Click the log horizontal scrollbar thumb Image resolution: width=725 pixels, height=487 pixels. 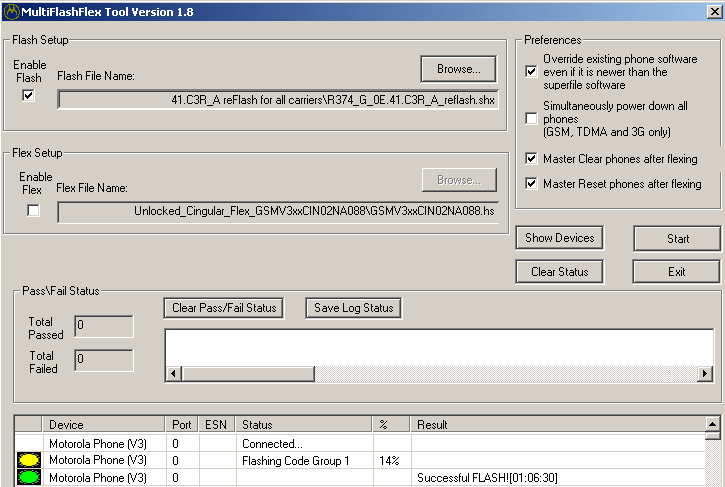[x=248, y=374]
